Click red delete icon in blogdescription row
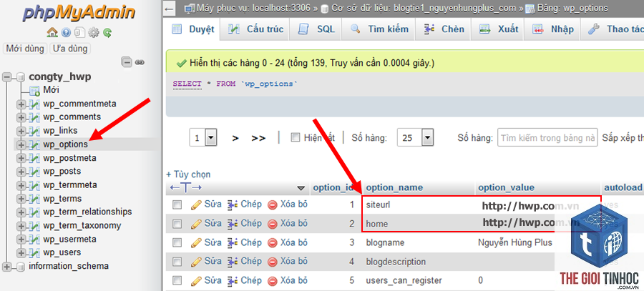Image resolution: width=644 pixels, height=291 pixels. [x=273, y=262]
